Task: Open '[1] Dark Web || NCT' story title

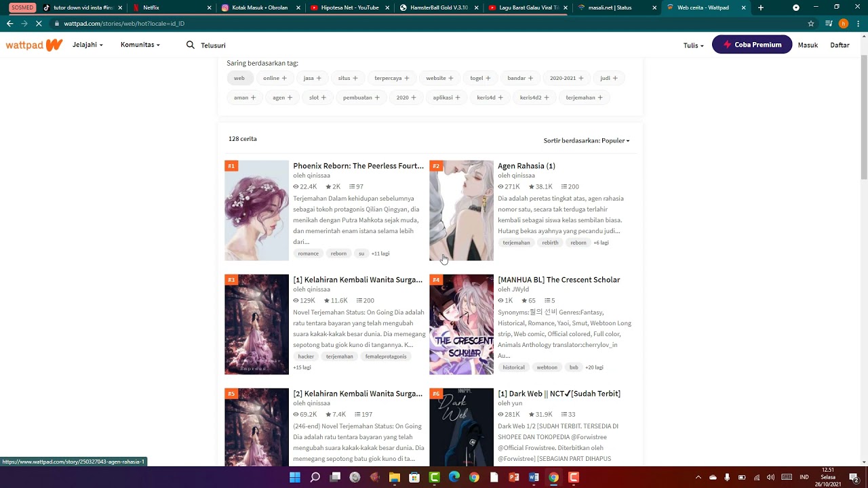Action: coord(559,393)
